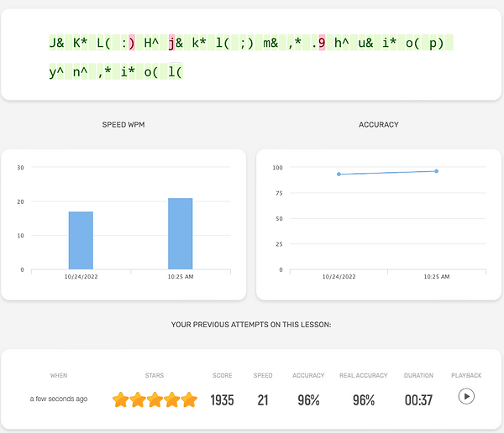
Task: Click the red-highlighted 9 error character
Action: pyautogui.click(x=322, y=43)
